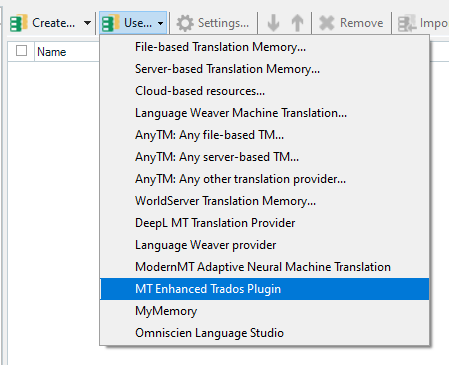Move provider up with up arrow

coord(297,23)
